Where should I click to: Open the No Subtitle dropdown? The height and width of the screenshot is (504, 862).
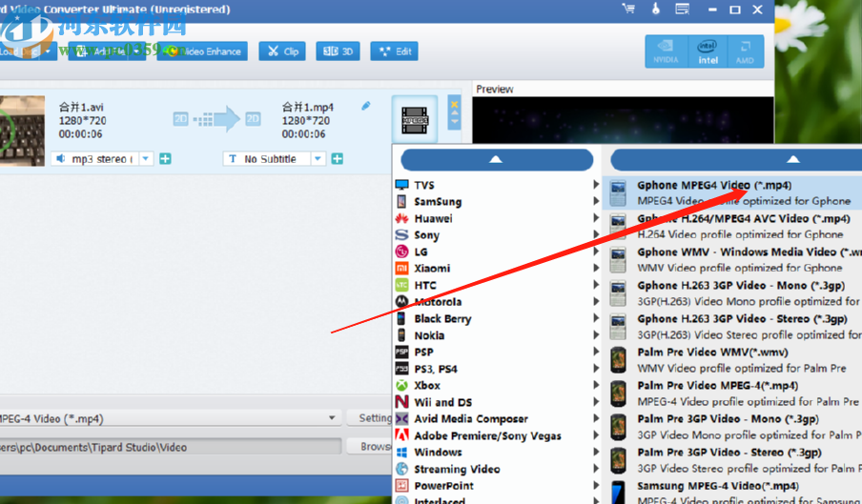click(x=318, y=159)
